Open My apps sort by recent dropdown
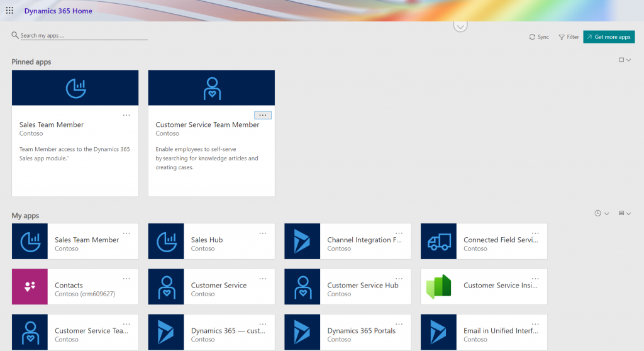This screenshot has height=351, width=644. point(602,213)
